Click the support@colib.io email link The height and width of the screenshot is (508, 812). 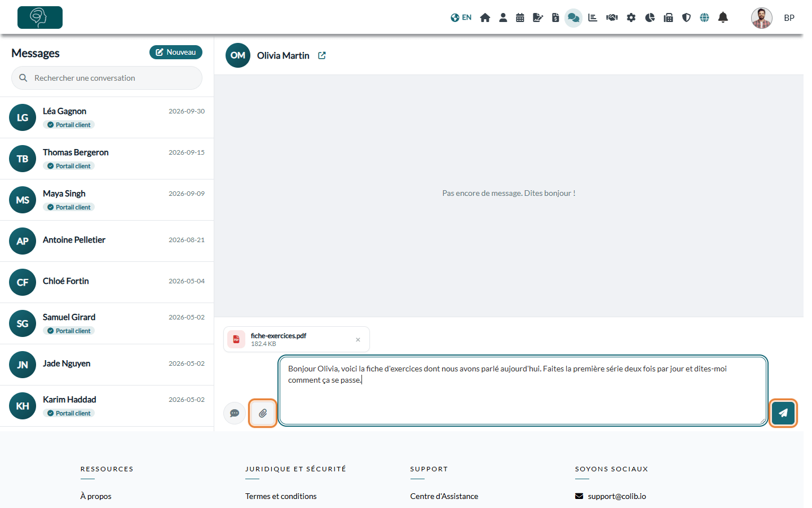[x=617, y=496]
